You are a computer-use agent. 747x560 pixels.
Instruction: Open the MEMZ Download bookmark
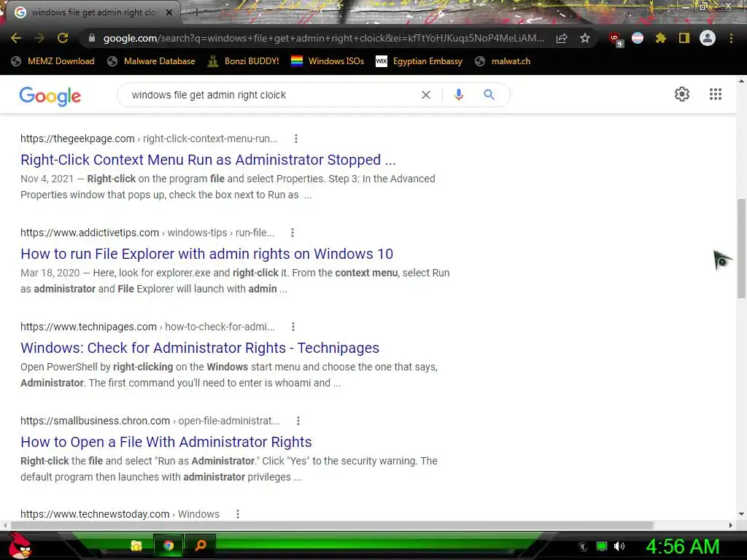[53, 61]
